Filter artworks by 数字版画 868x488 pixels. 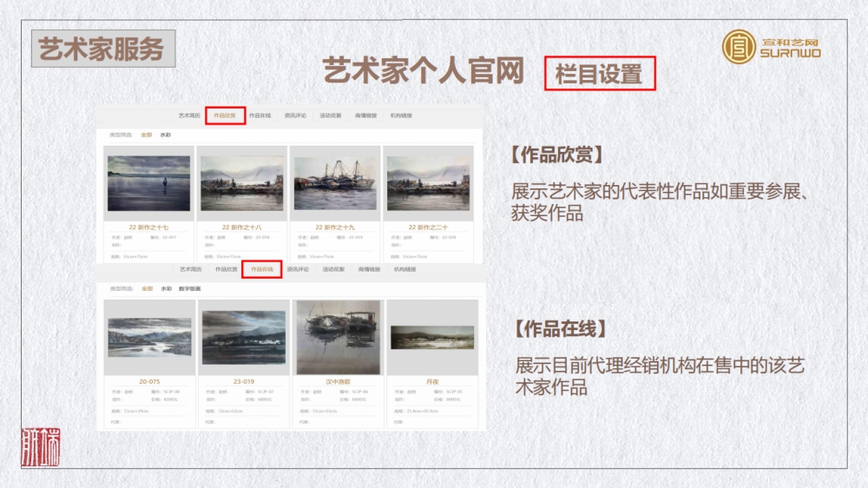[190, 289]
